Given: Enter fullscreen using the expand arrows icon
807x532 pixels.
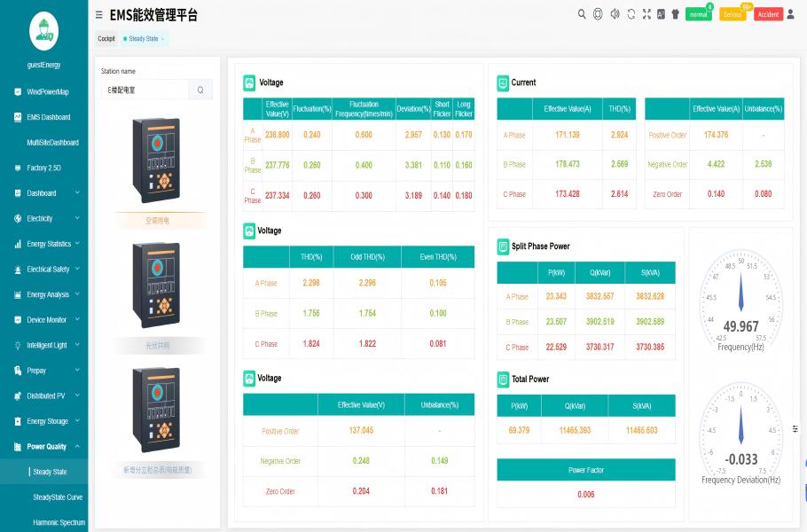Looking at the screenshot, I should point(646,14).
